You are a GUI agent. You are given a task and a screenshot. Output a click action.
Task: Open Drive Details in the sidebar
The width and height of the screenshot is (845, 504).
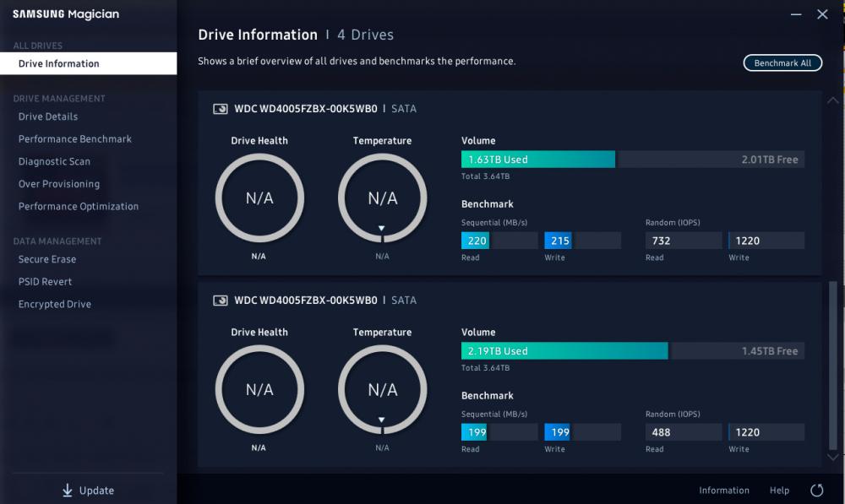point(48,117)
